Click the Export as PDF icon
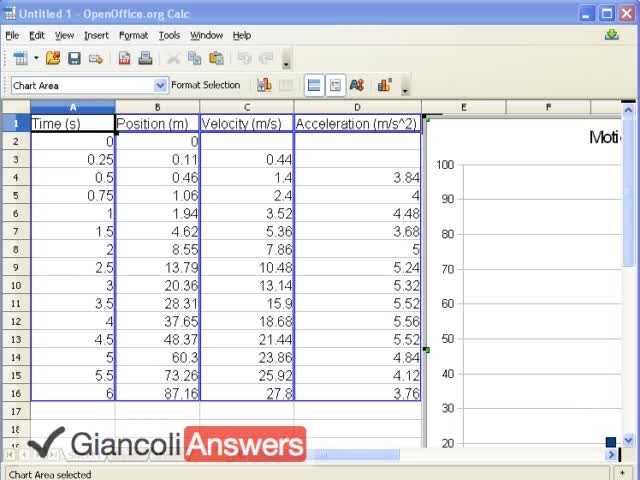Screen dimensions: 640x480 pos(124,58)
